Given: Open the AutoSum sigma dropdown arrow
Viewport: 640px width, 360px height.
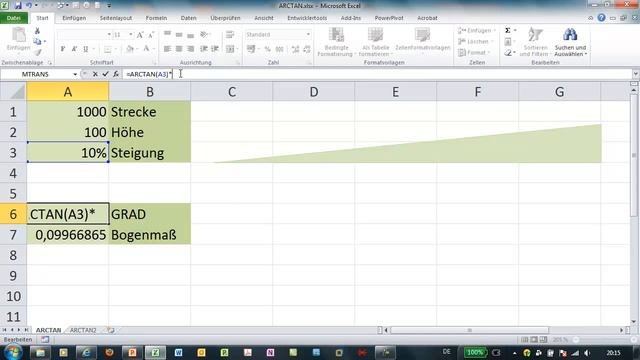Looking at the screenshot, I should pos(515,31).
